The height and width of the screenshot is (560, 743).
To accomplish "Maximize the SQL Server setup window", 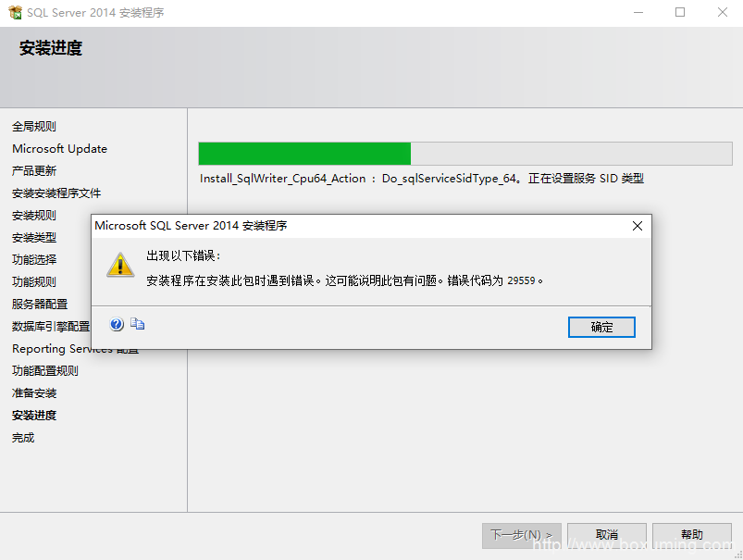I will [680, 12].
